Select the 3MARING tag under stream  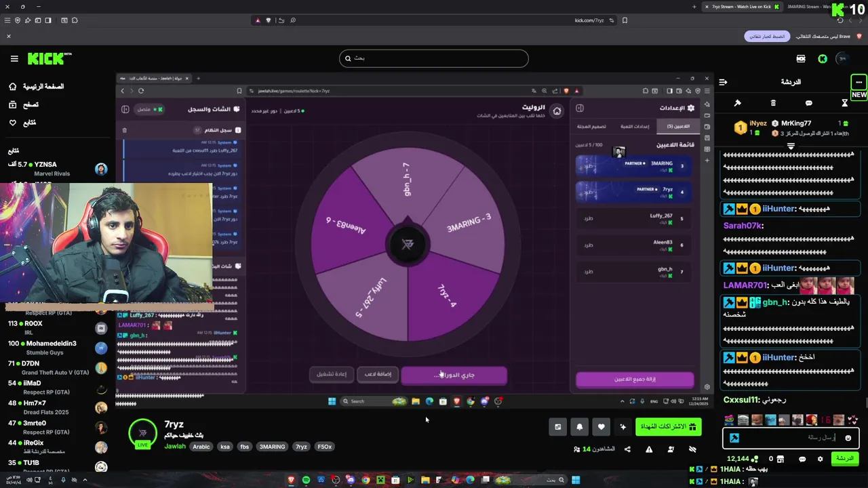tap(272, 447)
